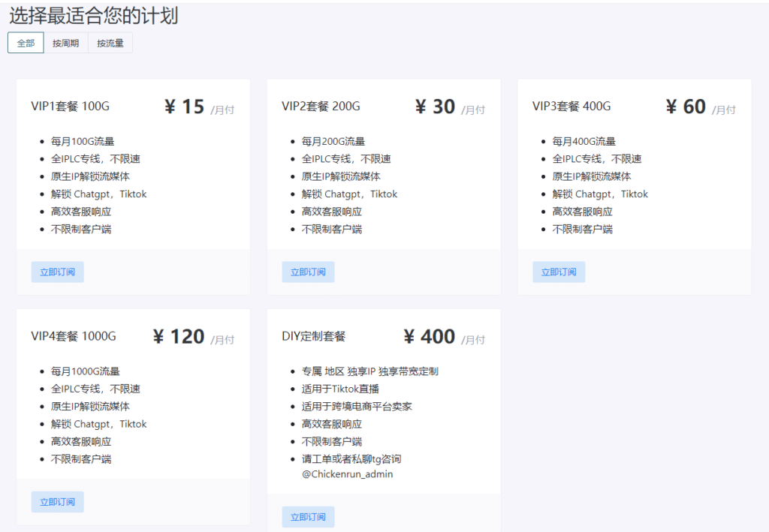The width and height of the screenshot is (769, 532).
Task: Switch to the 按周期 tab
Action: (65, 44)
